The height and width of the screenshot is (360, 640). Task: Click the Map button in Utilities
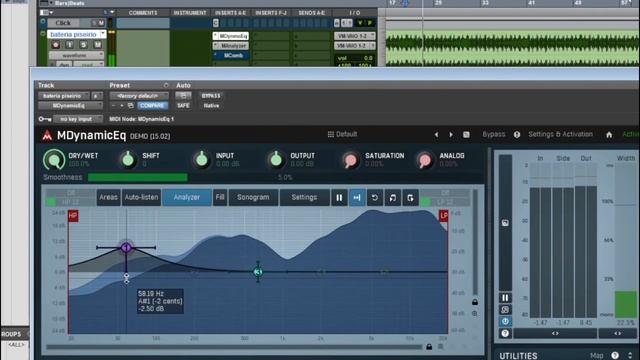(x=596, y=356)
